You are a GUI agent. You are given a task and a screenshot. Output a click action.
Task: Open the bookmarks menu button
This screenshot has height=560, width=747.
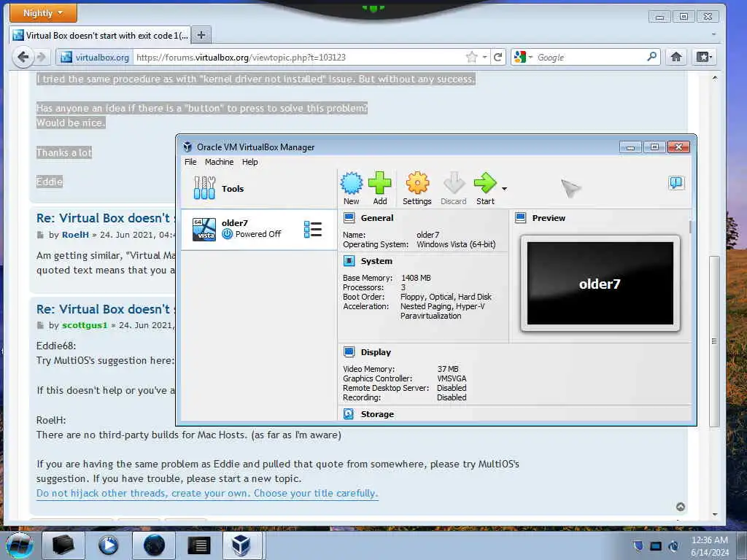pos(704,57)
